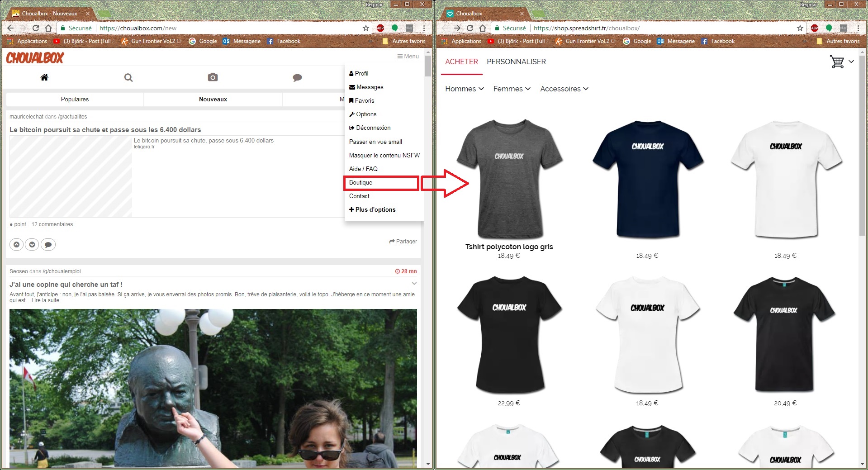868x470 pixels.
Task: Click the camera upload icon
Action: 213,77
